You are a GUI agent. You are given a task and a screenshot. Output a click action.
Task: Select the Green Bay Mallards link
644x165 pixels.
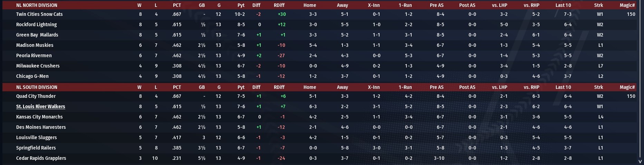pos(37,35)
